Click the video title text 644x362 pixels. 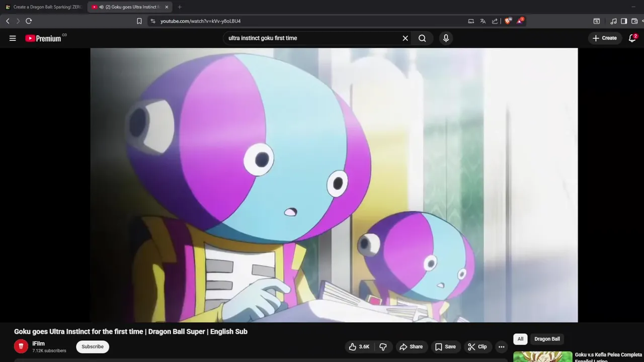pos(131,332)
